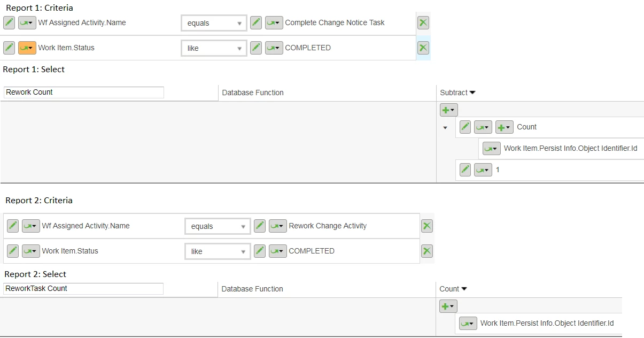Open the Count function dropdown in Report 2
The height and width of the screenshot is (338, 644).
tap(453, 289)
